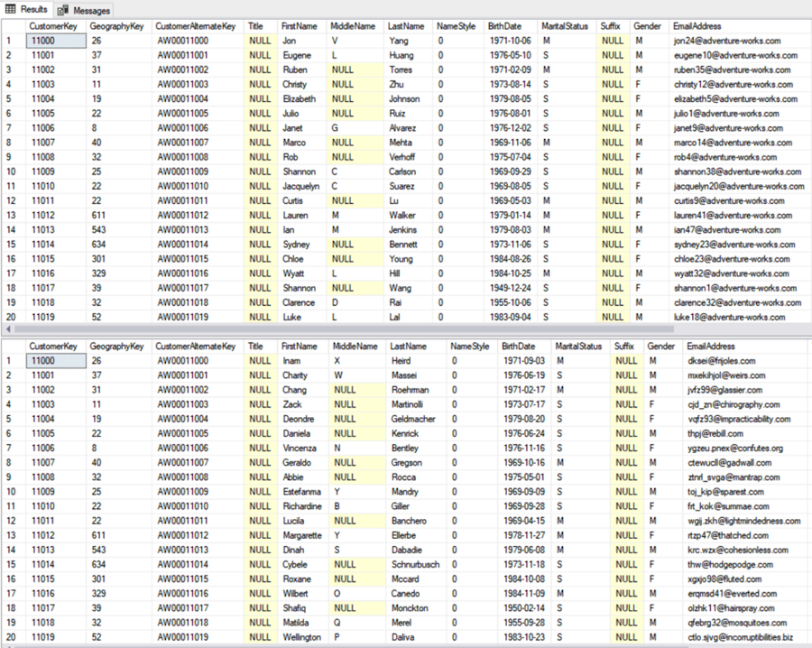The image size is (812, 648).
Task: Select the CustomerKey column header in top grid
Action: click(x=52, y=26)
